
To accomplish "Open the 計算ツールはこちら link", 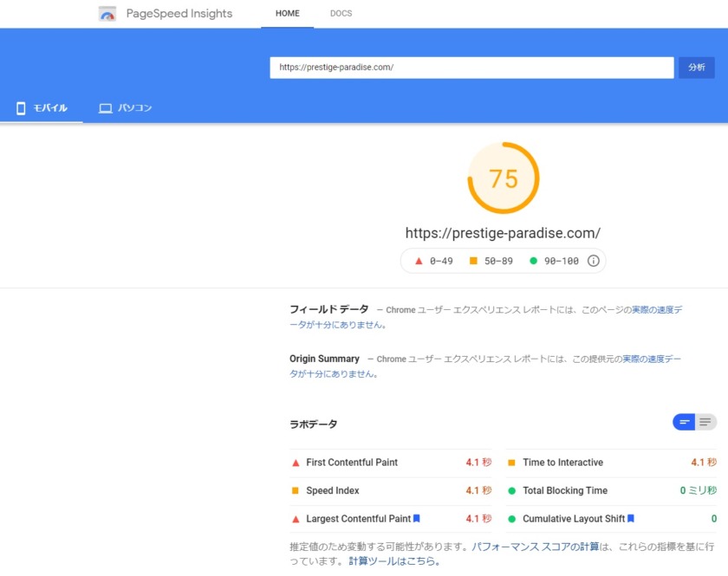I will coord(393,561).
